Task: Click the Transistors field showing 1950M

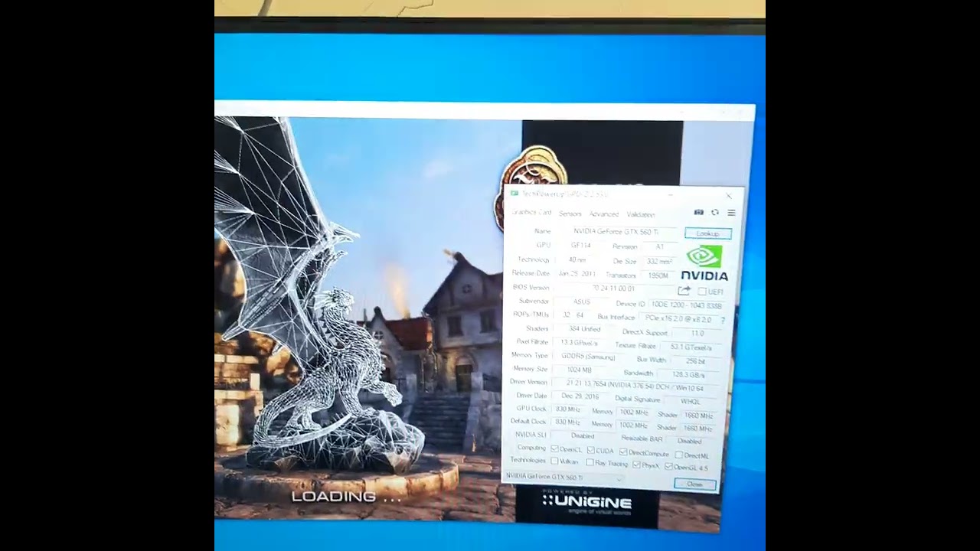Action: click(658, 275)
